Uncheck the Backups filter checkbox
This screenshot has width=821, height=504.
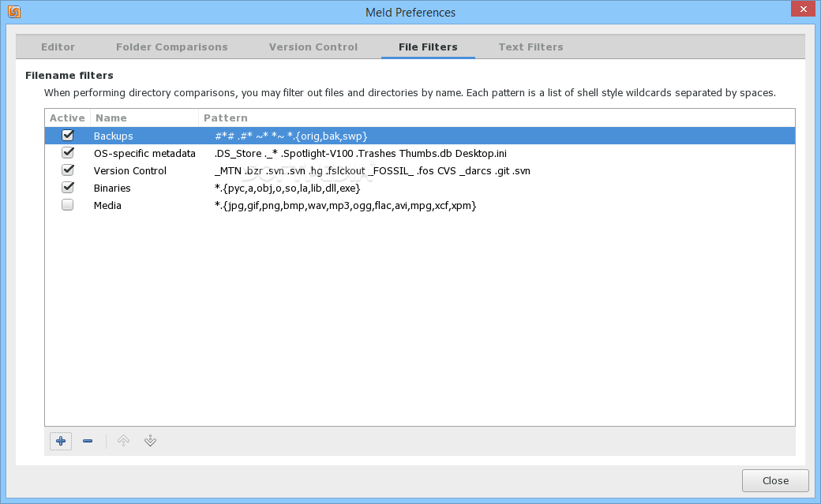coord(68,135)
